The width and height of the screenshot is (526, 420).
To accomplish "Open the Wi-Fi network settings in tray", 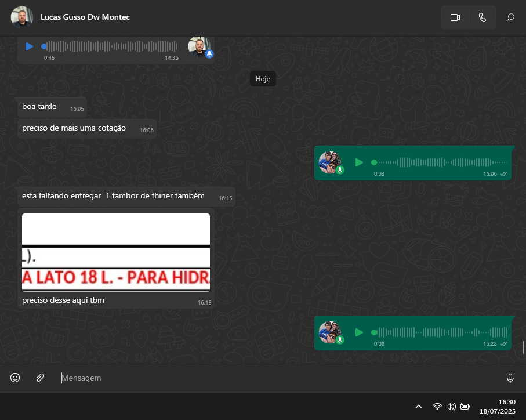I will (437, 407).
